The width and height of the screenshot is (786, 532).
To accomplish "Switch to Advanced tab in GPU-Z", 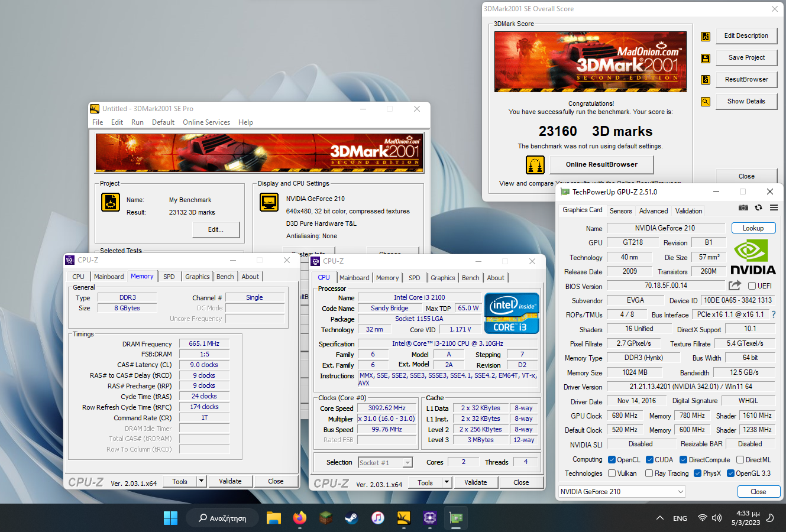I will pos(654,211).
